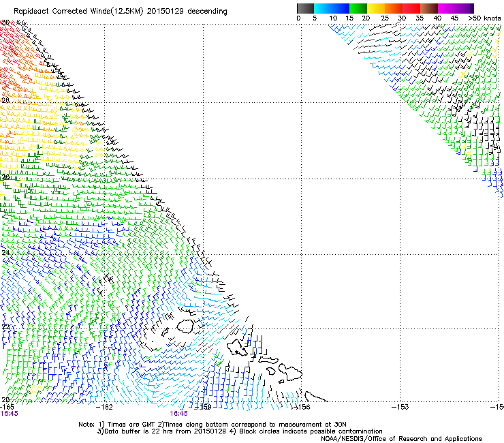
Task: Click the purple time stamp '16:46'
Action: (178, 414)
